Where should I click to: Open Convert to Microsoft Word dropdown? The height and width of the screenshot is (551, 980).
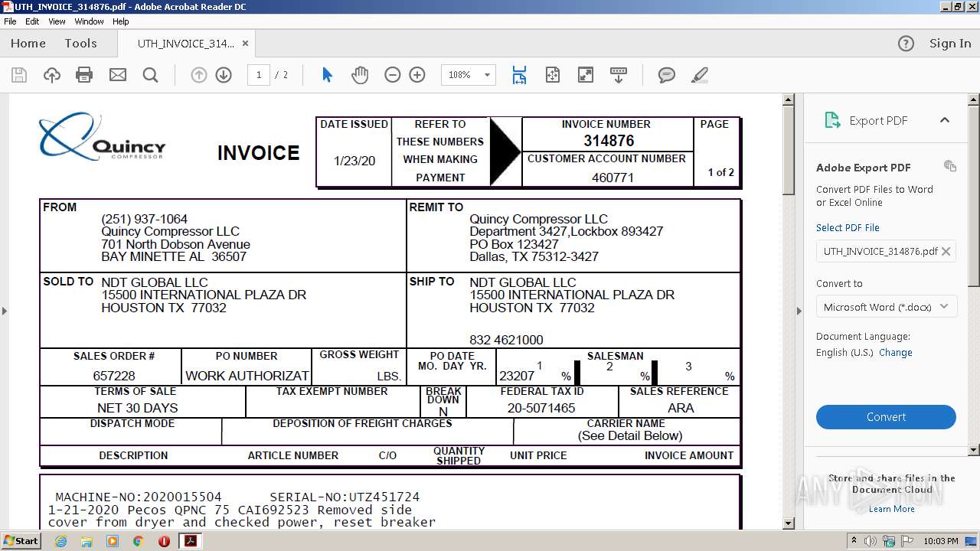[886, 307]
